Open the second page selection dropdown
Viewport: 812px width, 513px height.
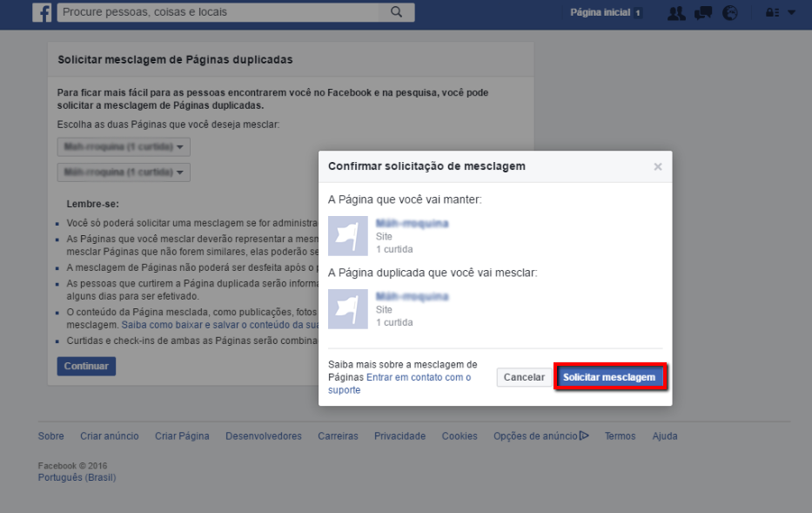click(x=124, y=172)
